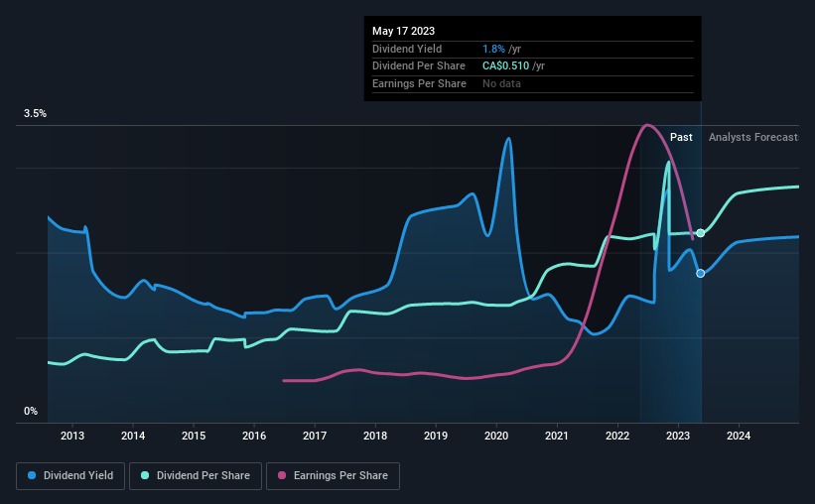Select the 2013 label on the x-axis
815x504 pixels.
[x=72, y=436]
